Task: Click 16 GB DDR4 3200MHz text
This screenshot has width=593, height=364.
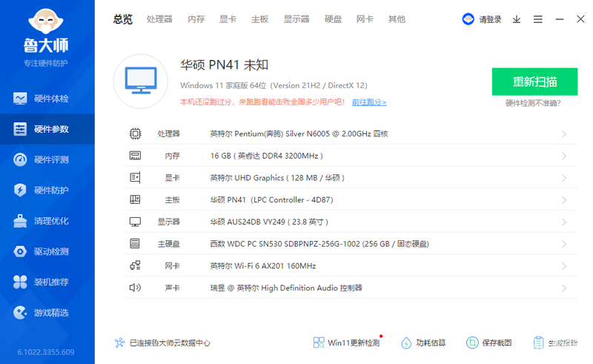Action: click(266, 156)
